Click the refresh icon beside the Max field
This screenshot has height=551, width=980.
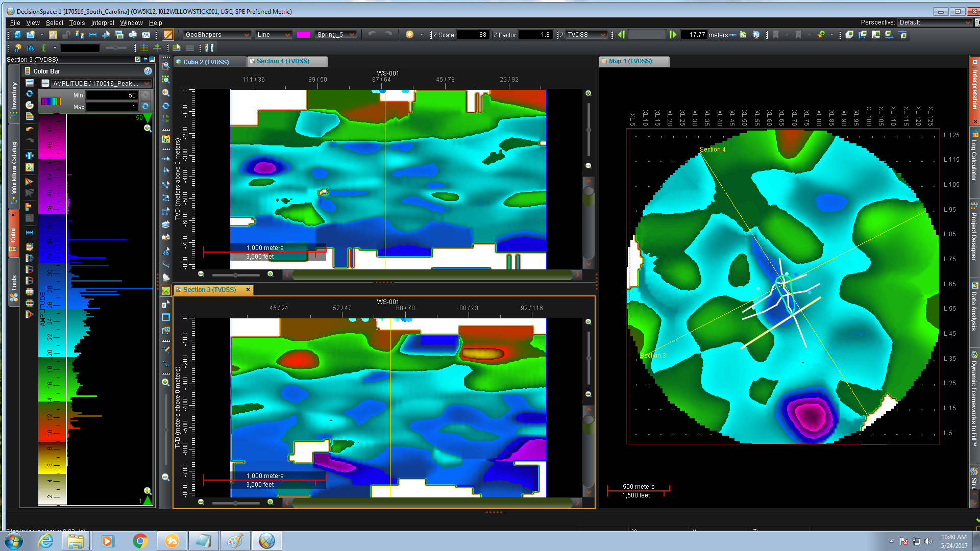pyautogui.click(x=145, y=107)
